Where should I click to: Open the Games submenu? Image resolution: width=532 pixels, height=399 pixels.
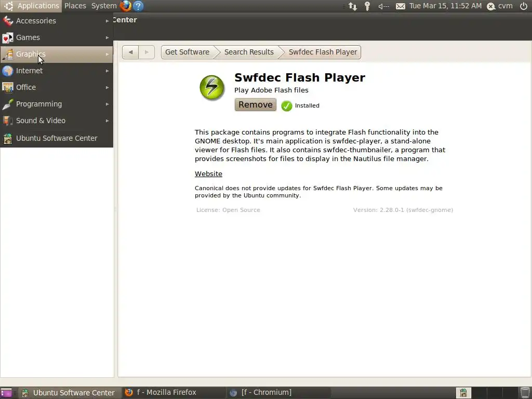point(56,37)
